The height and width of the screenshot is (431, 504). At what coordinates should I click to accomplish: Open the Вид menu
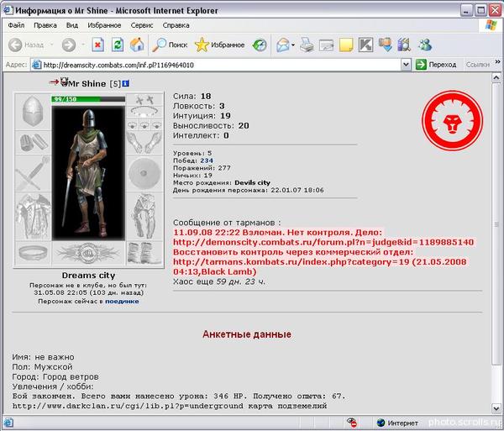pos(72,25)
